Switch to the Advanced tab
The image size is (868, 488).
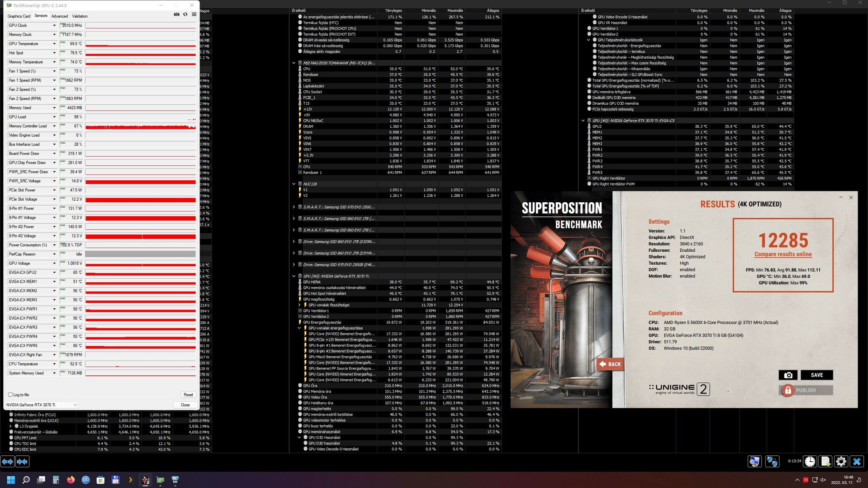pyautogui.click(x=60, y=16)
